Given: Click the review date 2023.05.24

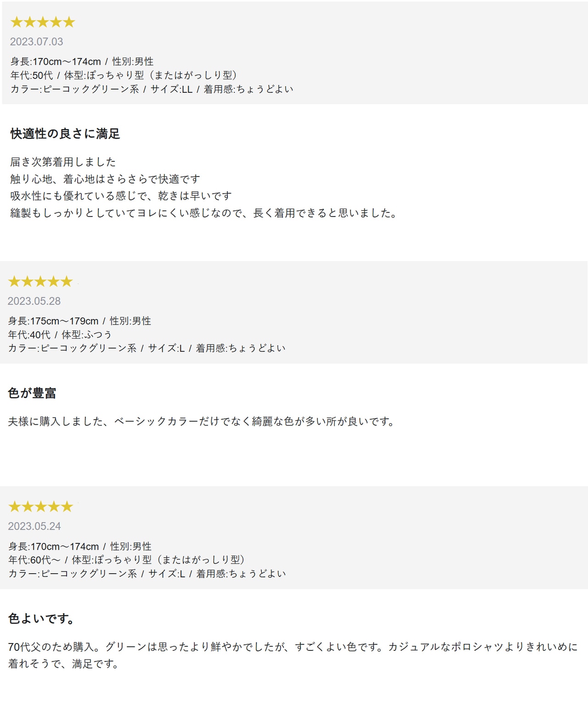Looking at the screenshot, I should point(34,526).
